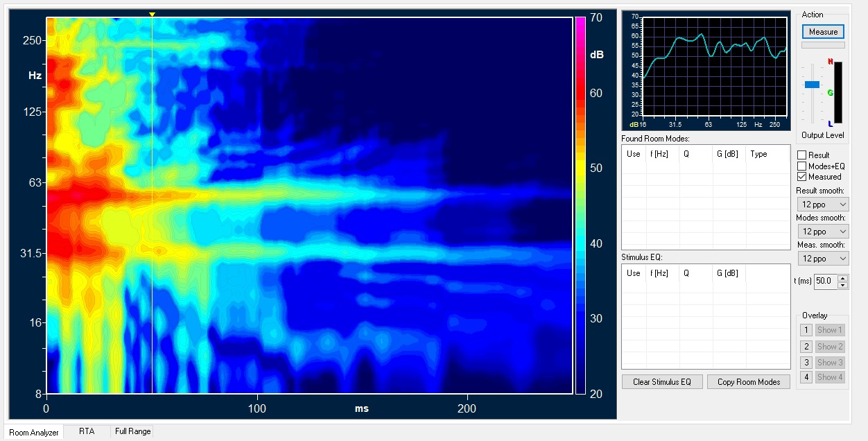Select overlay slot 3 button
Image resolution: width=868 pixels, height=441 pixels.
(806, 362)
